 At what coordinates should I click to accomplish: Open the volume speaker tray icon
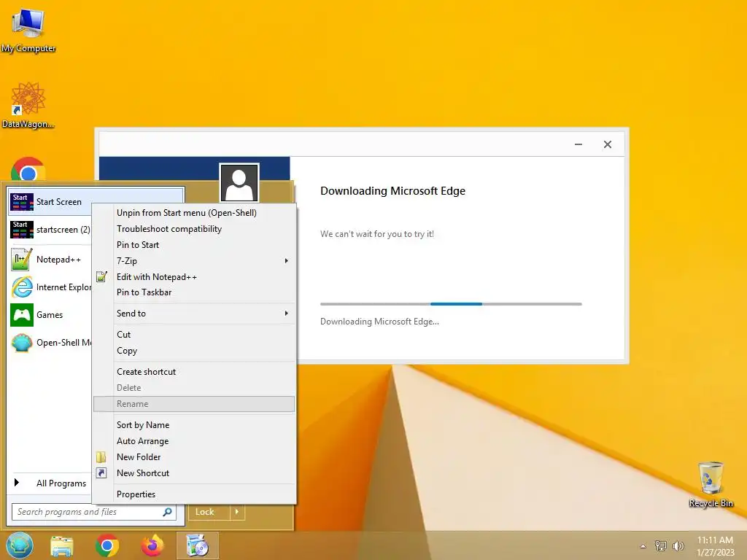(678, 546)
